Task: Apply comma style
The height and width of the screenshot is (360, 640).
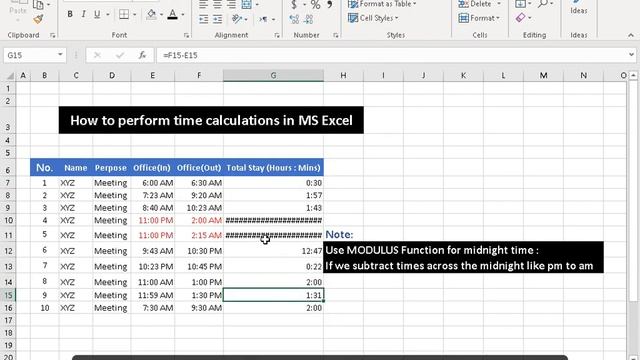Action: coord(329,5)
